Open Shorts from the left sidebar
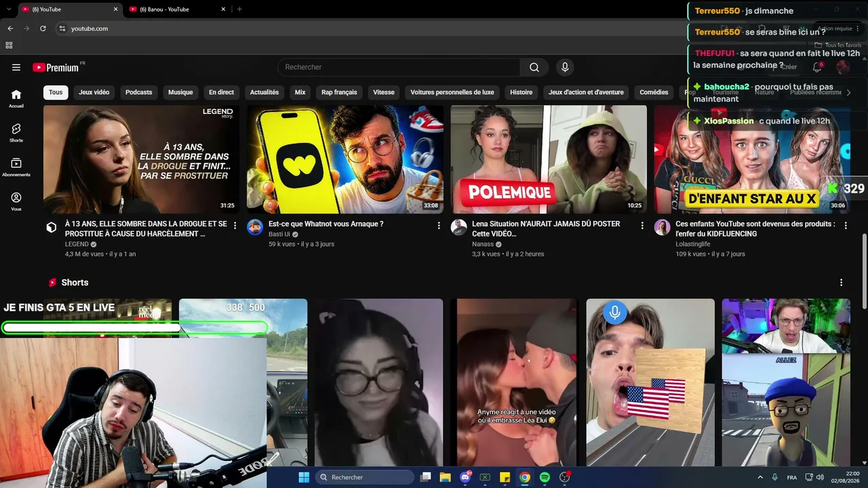868x488 pixels. point(16,133)
